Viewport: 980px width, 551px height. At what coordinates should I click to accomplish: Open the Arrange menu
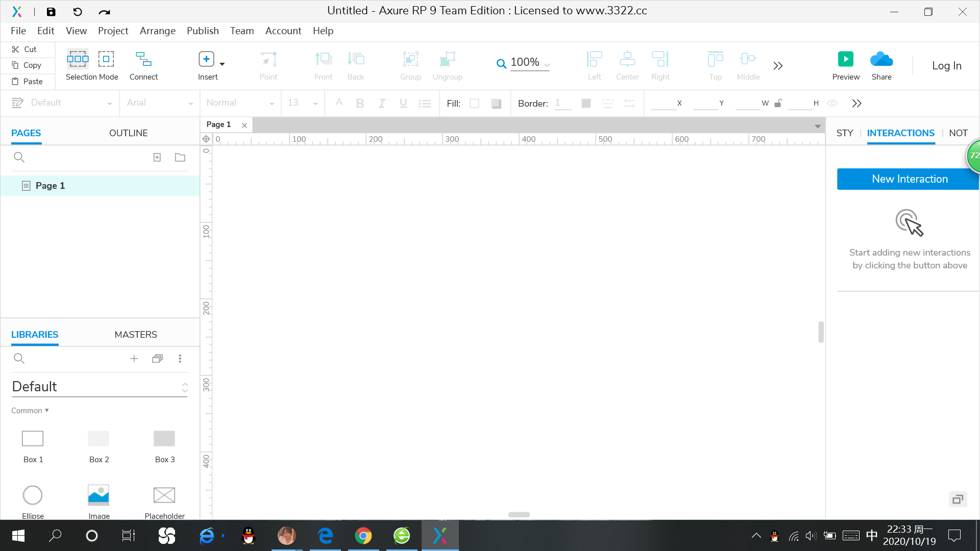pyautogui.click(x=157, y=31)
